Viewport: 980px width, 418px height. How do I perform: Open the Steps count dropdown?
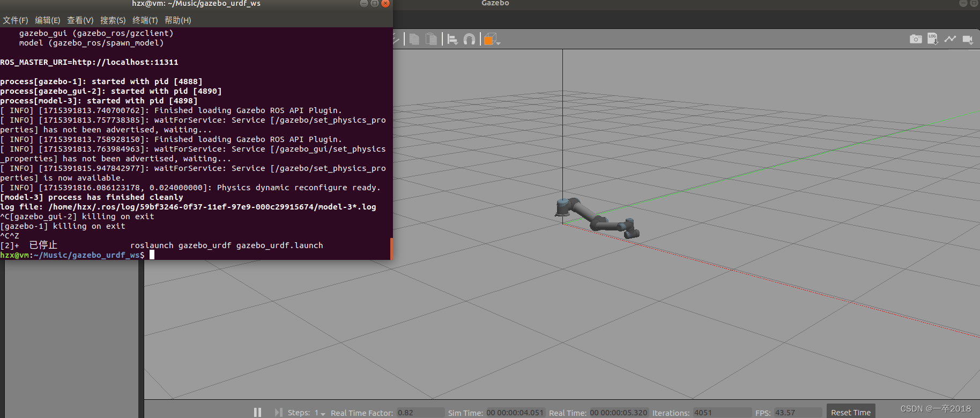coord(320,413)
